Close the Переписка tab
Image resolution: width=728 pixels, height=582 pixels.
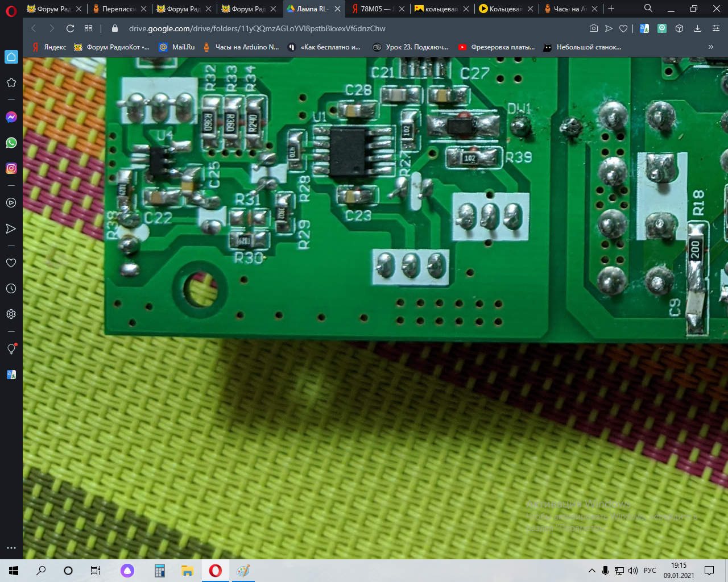[143, 9]
